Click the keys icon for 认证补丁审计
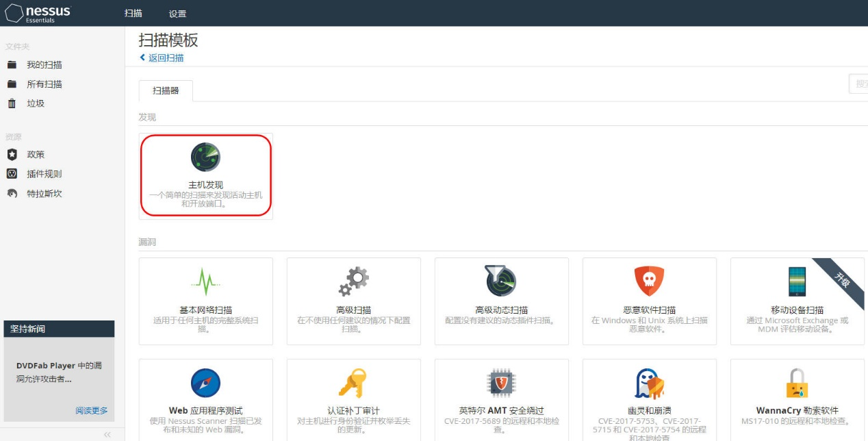This screenshot has height=441, width=868. pyautogui.click(x=353, y=383)
